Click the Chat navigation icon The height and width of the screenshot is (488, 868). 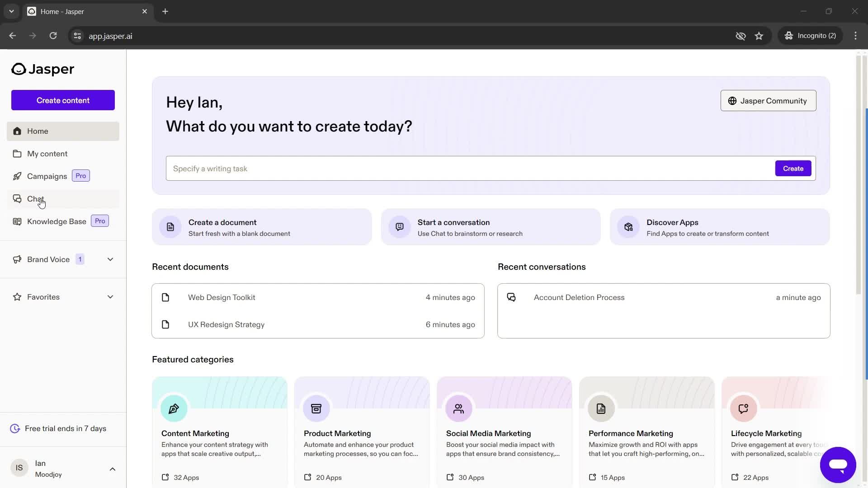tap(17, 198)
